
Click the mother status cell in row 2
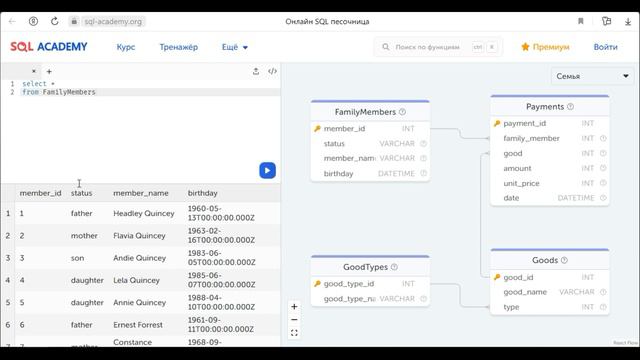[84, 236]
